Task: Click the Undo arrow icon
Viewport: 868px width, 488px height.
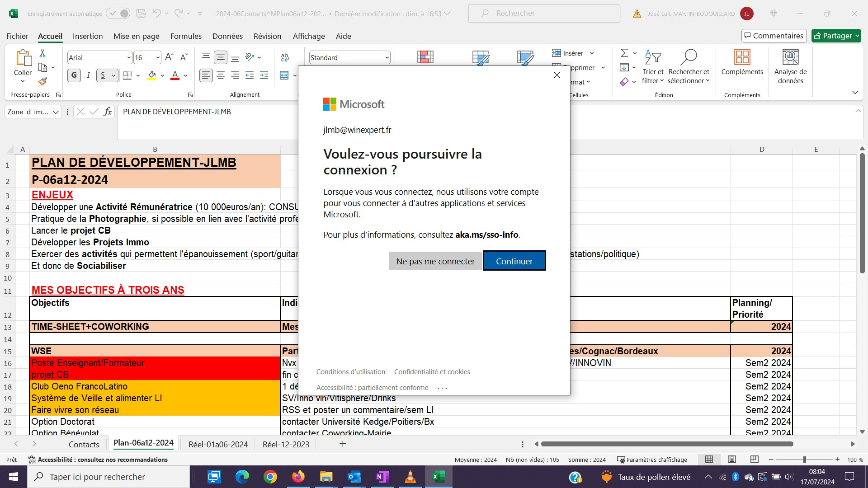Action: pyautogui.click(x=156, y=14)
